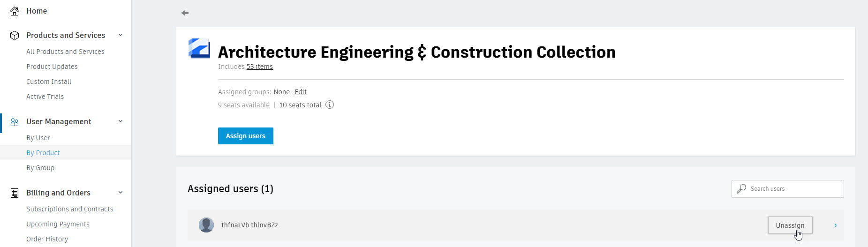The image size is (868, 247).
Task: Collapse the Billing and Orders section
Action: [x=121, y=193]
